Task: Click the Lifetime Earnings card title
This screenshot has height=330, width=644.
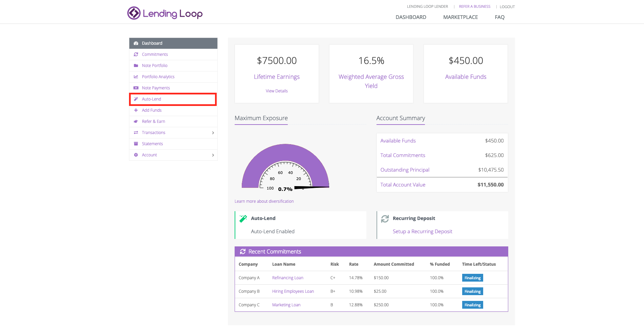Action: (277, 77)
